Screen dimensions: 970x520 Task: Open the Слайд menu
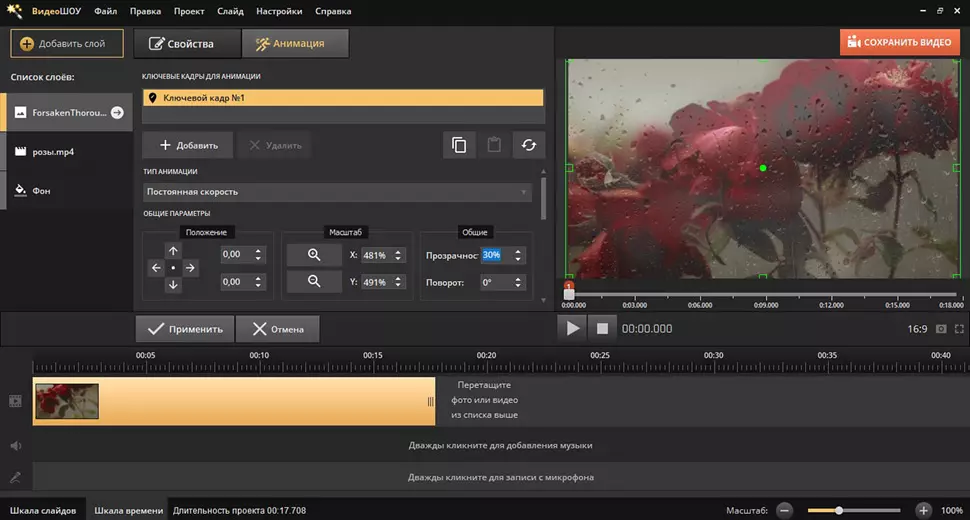[x=230, y=11]
